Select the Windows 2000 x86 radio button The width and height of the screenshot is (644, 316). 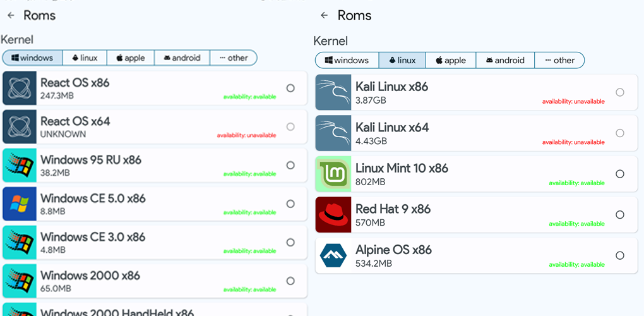point(290,281)
